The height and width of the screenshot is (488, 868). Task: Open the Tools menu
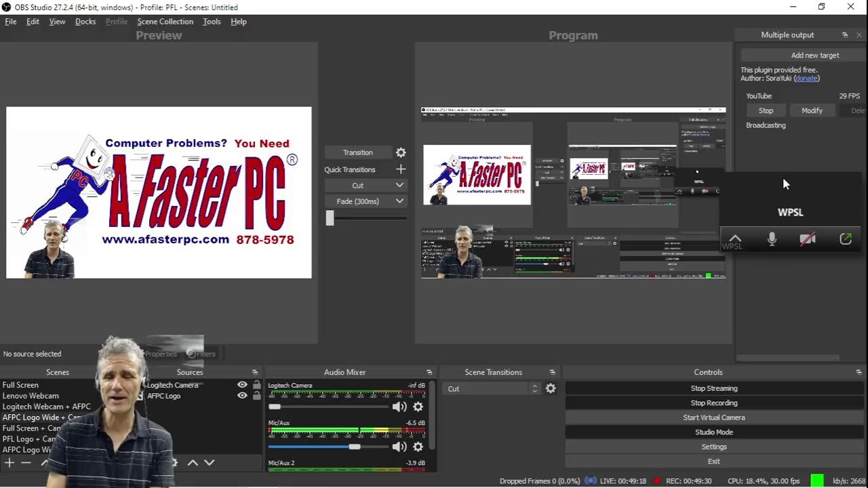click(212, 22)
